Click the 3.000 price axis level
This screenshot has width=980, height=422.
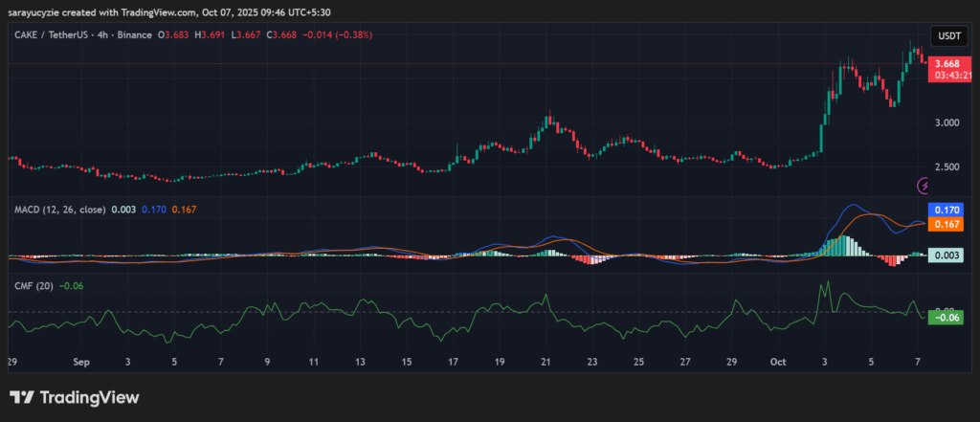[947, 122]
